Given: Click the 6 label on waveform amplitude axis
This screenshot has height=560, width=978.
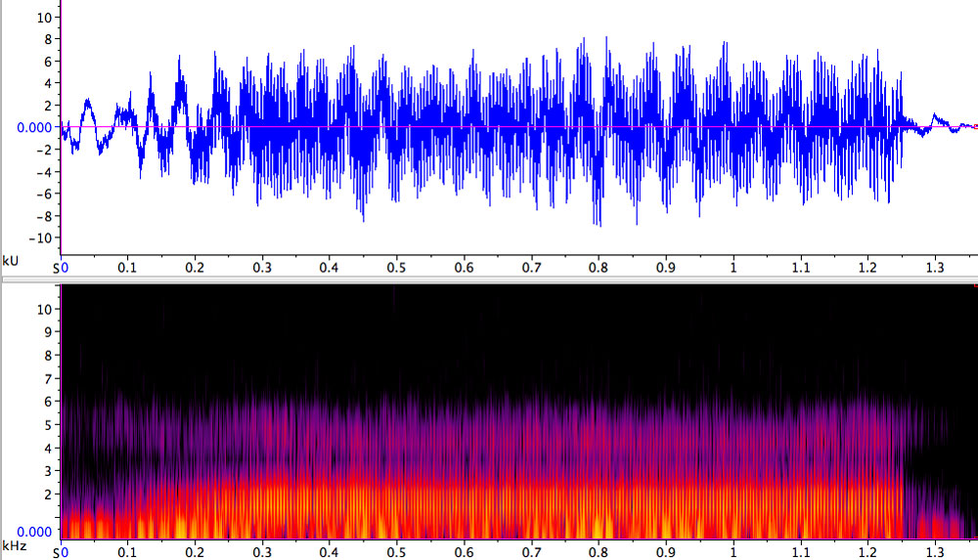Looking at the screenshot, I should [x=48, y=62].
